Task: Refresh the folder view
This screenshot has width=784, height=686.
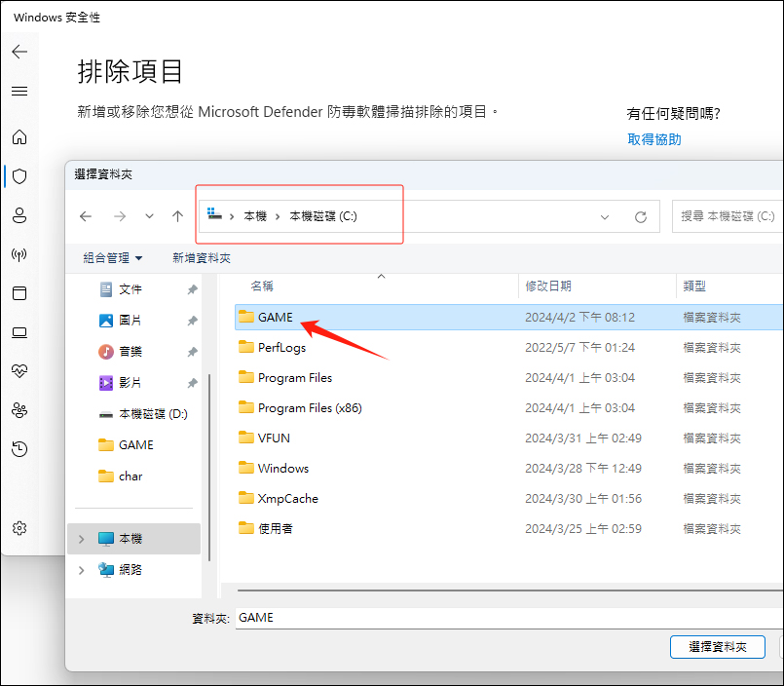Action: pos(641,217)
